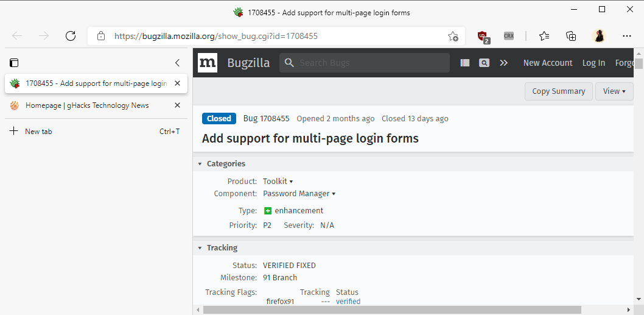Open the uBlock Origin extension icon
The height and width of the screenshot is (315, 644).
(x=483, y=36)
